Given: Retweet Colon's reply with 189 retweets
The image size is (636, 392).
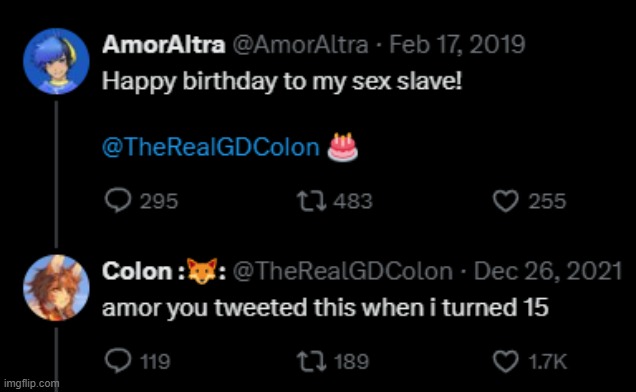Looking at the screenshot, I should pyautogui.click(x=312, y=361).
